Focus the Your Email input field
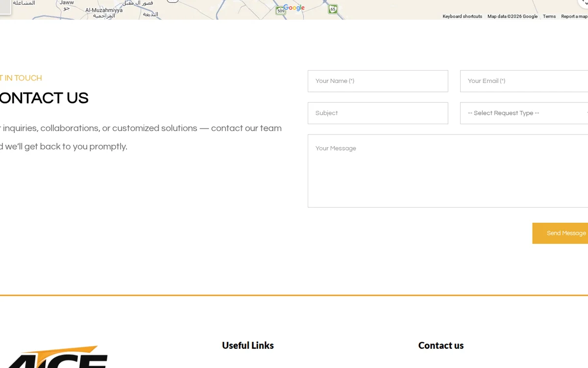588x368 pixels. (x=524, y=81)
